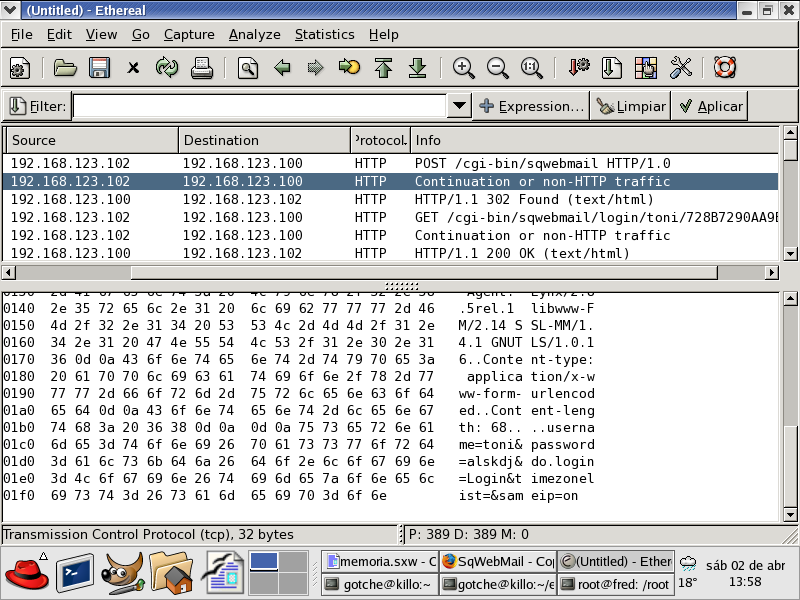The height and width of the screenshot is (600, 800).
Task: Launch OpenOffice Writer from the panel
Action: 222,573
